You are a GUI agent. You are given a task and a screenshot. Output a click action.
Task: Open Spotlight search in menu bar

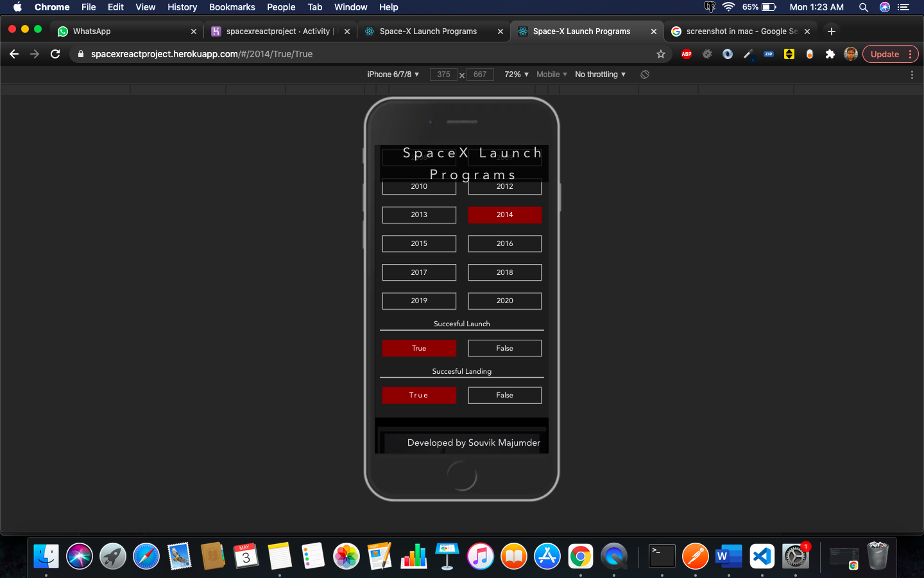[864, 7]
